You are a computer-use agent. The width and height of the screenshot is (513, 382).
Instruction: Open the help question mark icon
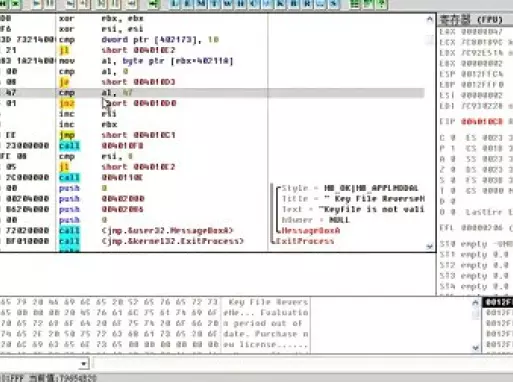381,4
